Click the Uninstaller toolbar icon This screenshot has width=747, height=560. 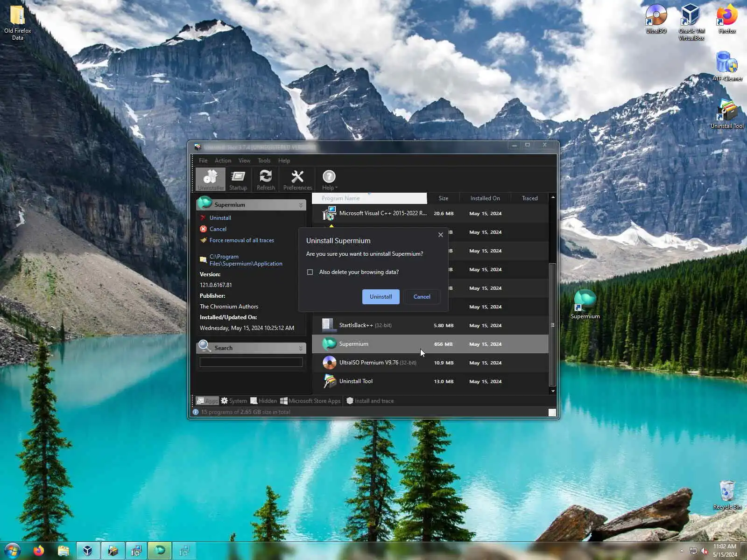pyautogui.click(x=211, y=180)
